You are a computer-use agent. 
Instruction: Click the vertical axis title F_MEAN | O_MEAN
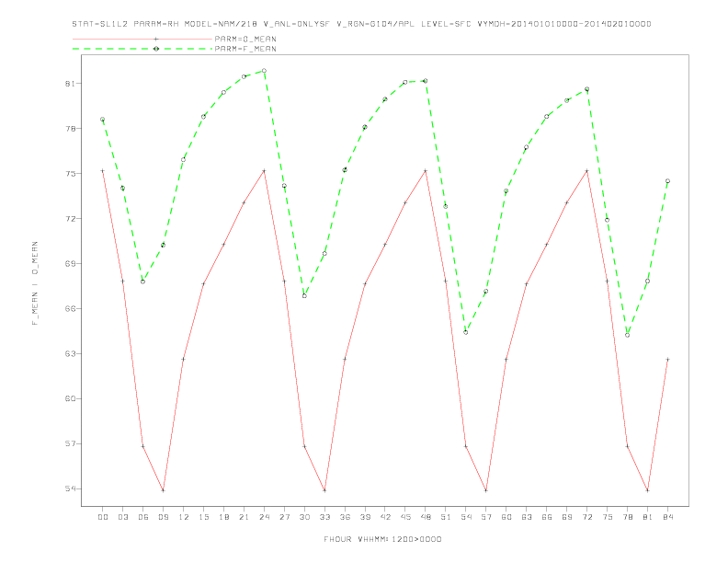pyautogui.click(x=35, y=283)
